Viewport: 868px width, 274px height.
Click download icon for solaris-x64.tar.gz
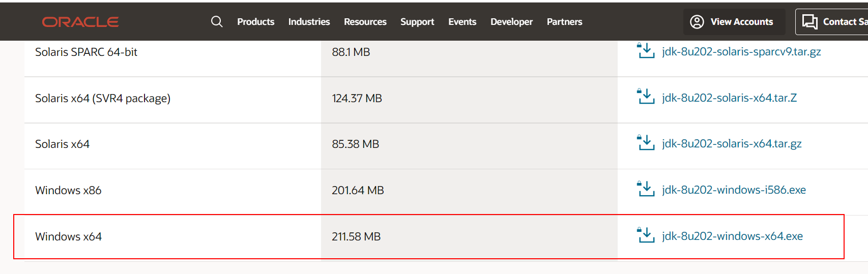646,143
